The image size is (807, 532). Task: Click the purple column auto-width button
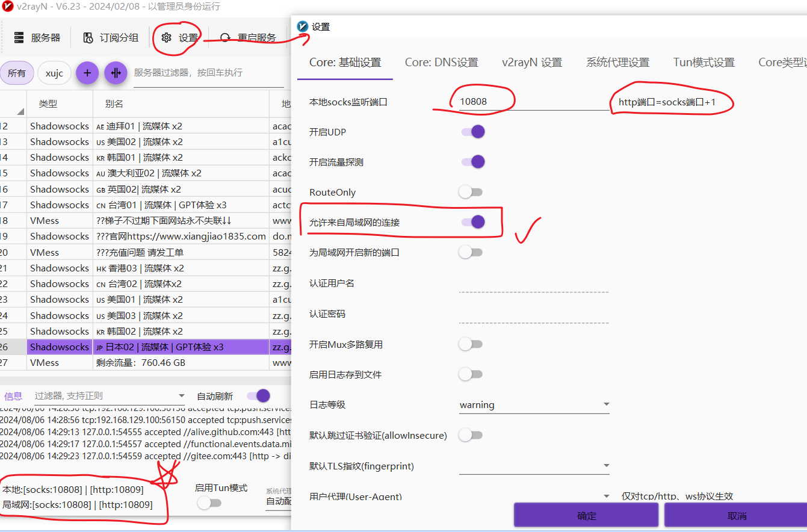[116, 73]
